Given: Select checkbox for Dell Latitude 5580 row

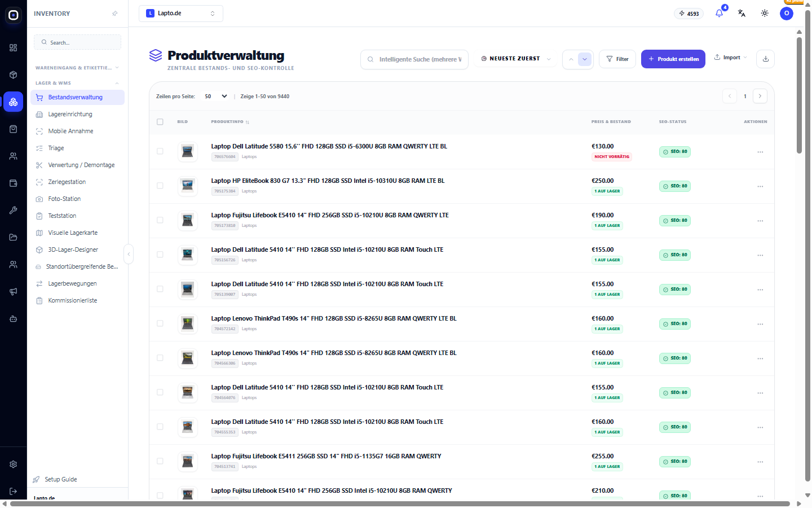Looking at the screenshot, I should (160, 151).
